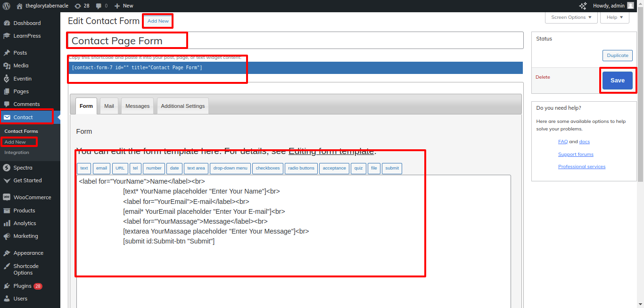Expand the Screen Options dropdown

[x=571, y=17]
